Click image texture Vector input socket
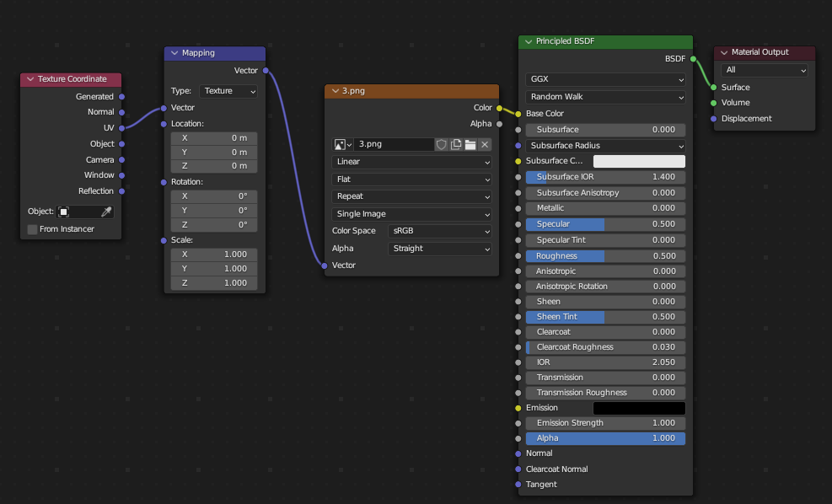832x504 pixels. coord(325,265)
